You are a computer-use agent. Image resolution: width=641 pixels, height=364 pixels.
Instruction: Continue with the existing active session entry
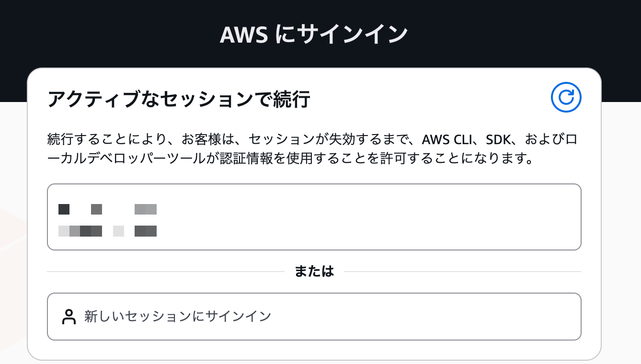coord(314,216)
